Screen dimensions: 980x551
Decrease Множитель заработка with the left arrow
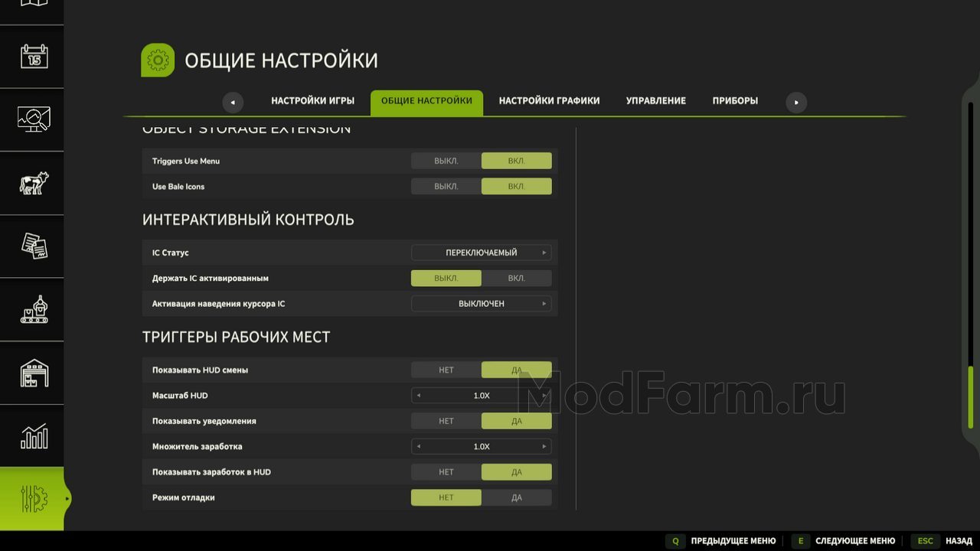pyautogui.click(x=419, y=446)
